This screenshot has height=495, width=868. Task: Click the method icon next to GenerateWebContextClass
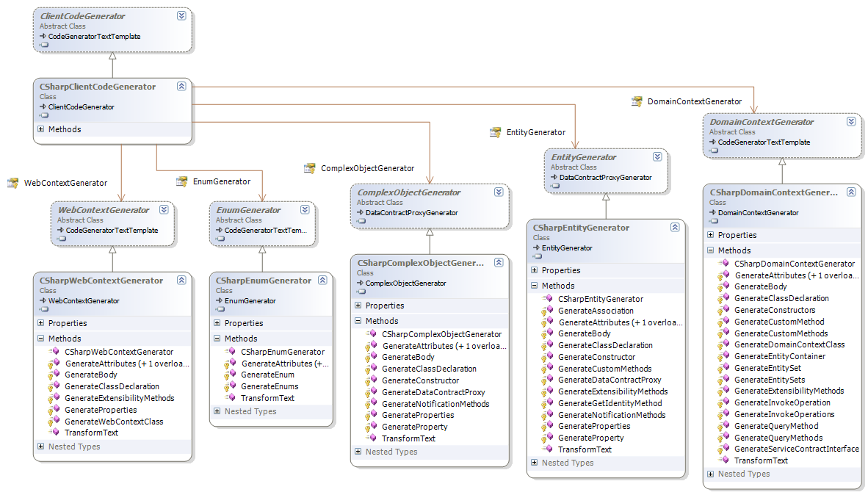point(52,422)
